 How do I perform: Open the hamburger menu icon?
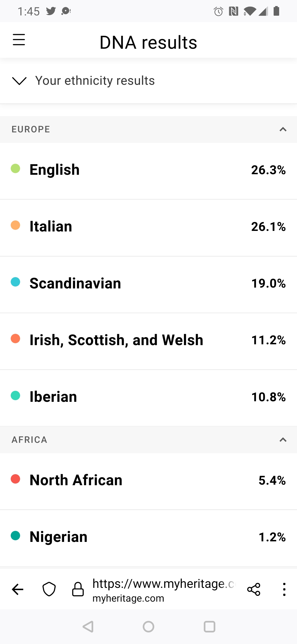click(19, 40)
